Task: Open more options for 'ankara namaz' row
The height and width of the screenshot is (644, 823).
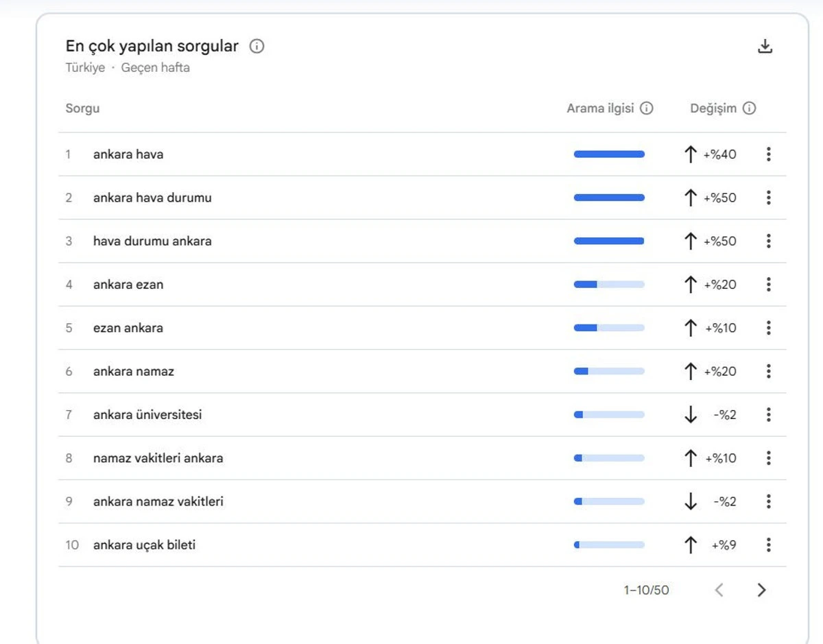Action: click(x=768, y=371)
